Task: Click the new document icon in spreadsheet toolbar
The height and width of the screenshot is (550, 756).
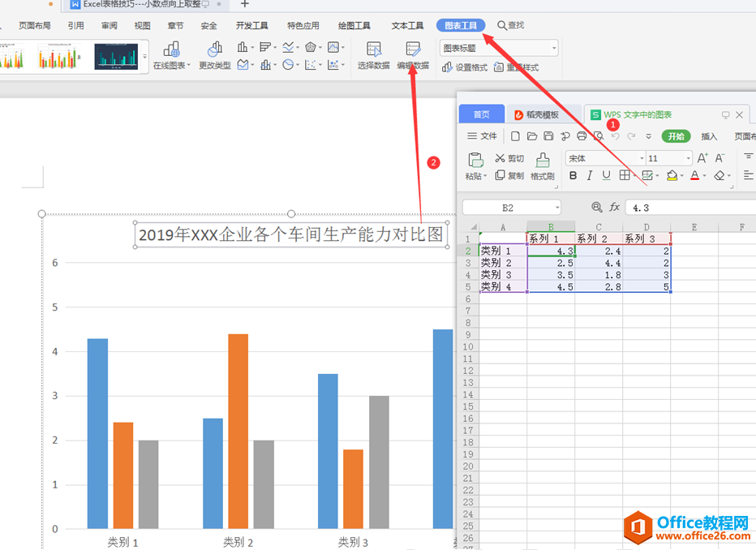Action: (515, 136)
